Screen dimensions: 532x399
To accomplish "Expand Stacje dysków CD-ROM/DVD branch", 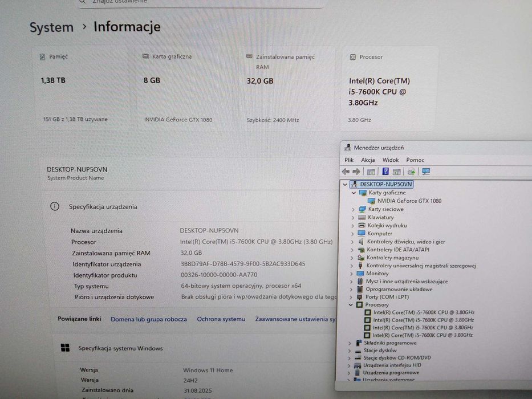I will (x=349, y=358).
